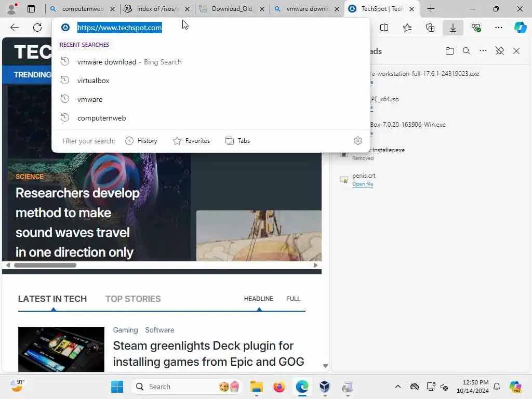The width and height of the screenshot is (532, 399).
Task: Reload the page with the refresh icon
Action: 37,28
